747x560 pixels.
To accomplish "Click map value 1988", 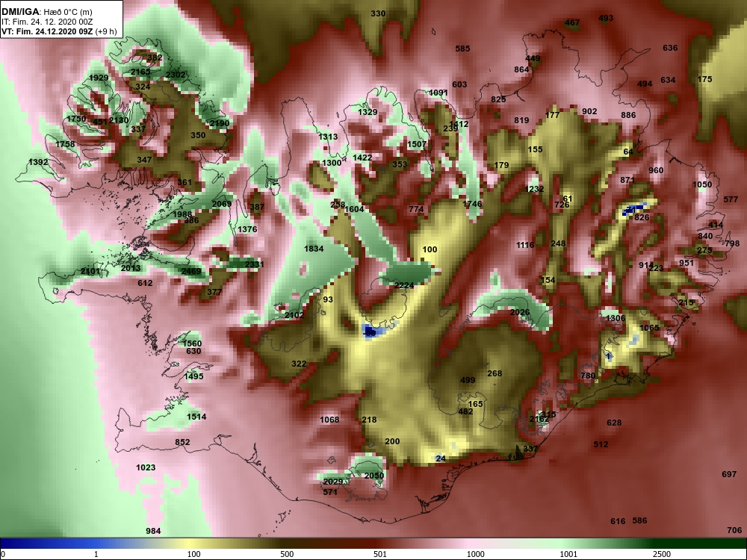I will (182, 214).
